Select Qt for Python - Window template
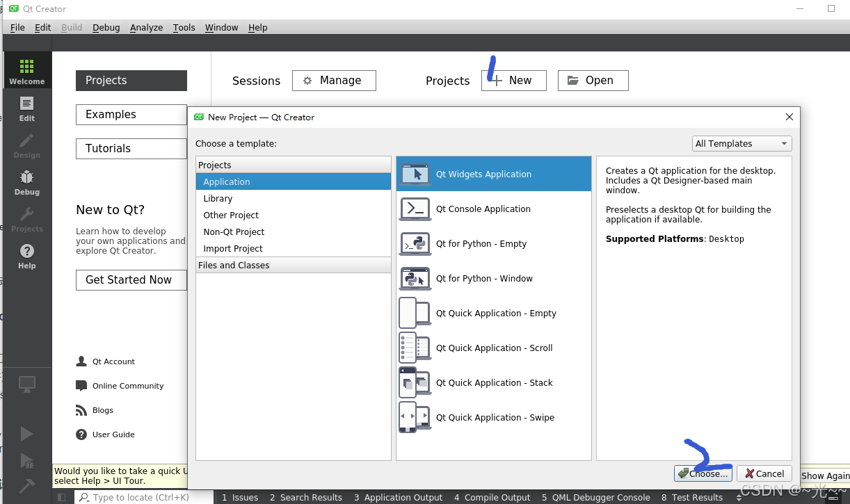Screen dimensions: 850x504 pyautogui.click(x=494, y=278)
